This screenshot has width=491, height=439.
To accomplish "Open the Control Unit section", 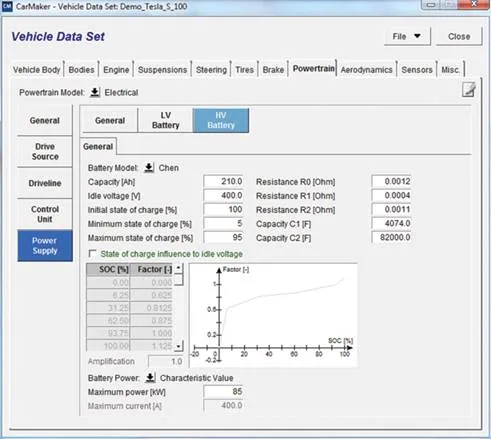I will click(45, 214).
